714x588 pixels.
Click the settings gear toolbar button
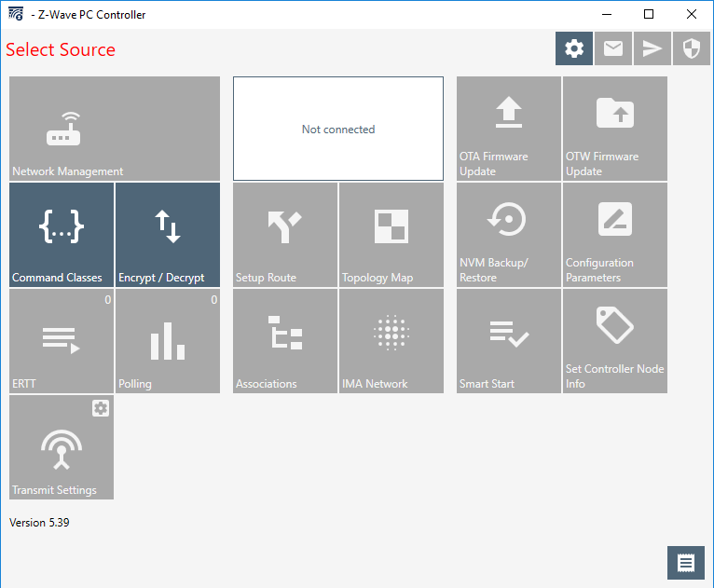pyautogui.click(x=574, y=48)
